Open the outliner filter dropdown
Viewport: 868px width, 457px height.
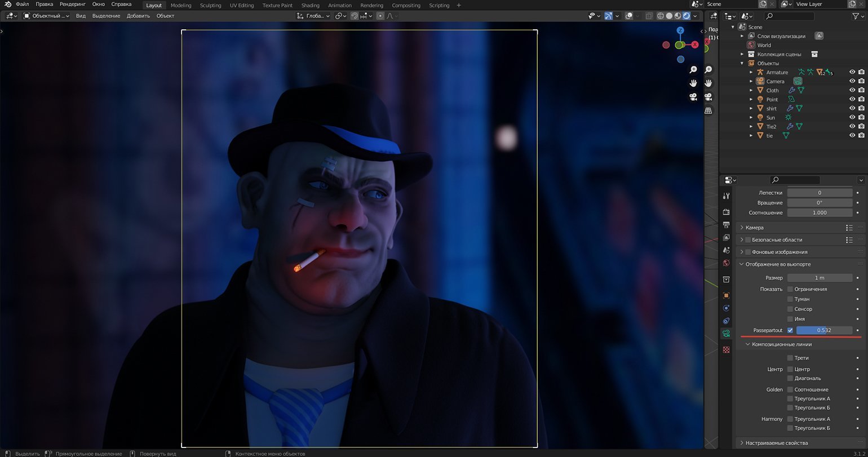pos(857,16)
